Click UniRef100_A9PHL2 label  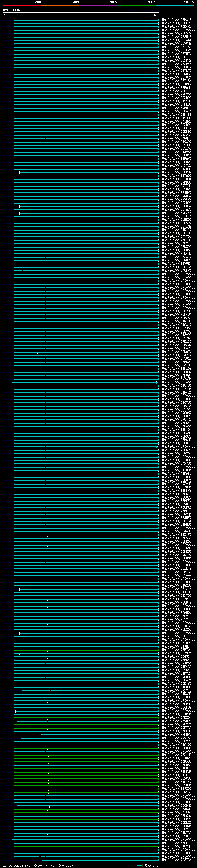tap(177, 67)
